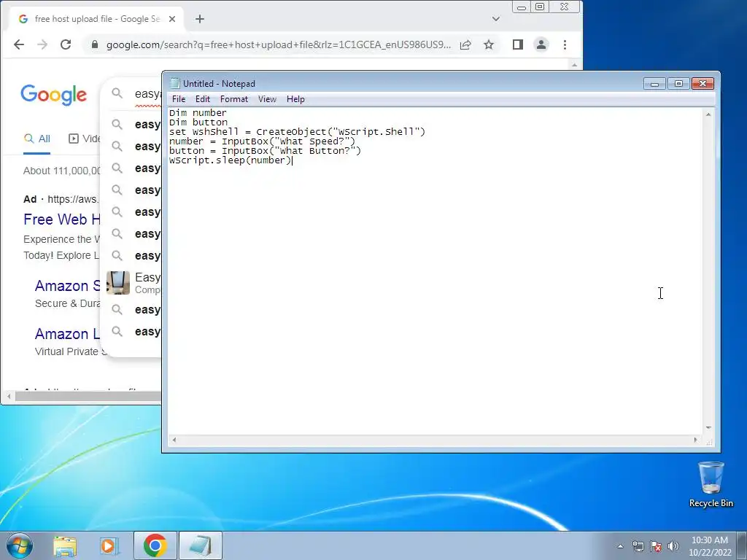Minimize the Notepad window

(654, 84)
